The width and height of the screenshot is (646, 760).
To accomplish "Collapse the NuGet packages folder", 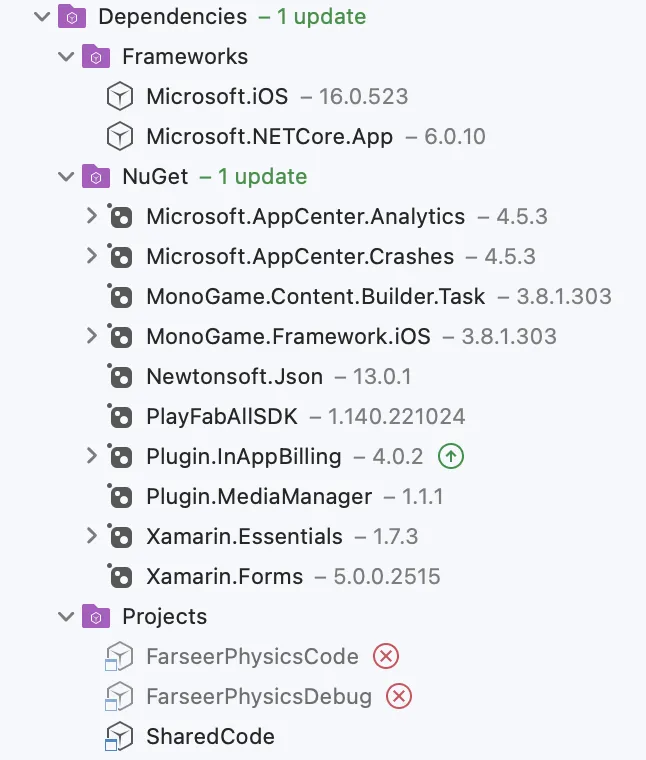I will 66,177.
